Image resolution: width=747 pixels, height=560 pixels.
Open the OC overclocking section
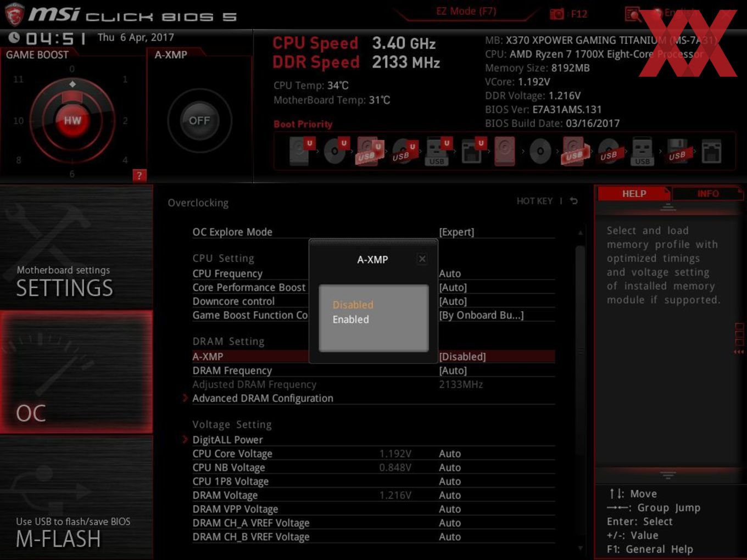76,372
